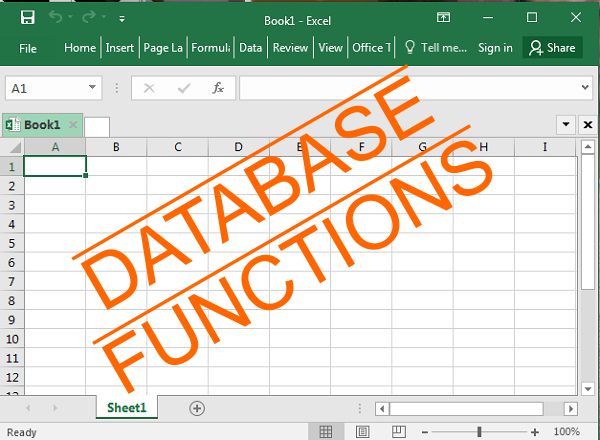Click the previous sheet navigation arrow
Image resolution: width=600 pixels, height=440 pixels.
(x=28, y=408)
